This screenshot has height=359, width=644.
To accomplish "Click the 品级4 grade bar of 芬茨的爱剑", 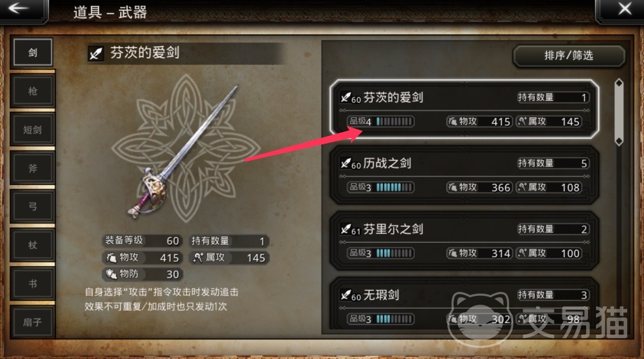I will (x=381, y=121).
